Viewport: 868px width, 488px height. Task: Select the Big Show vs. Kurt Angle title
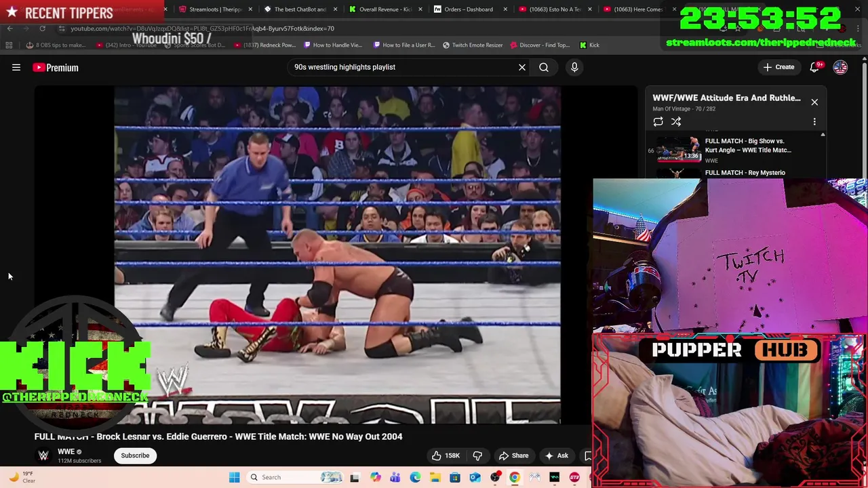tap(748, 146)
